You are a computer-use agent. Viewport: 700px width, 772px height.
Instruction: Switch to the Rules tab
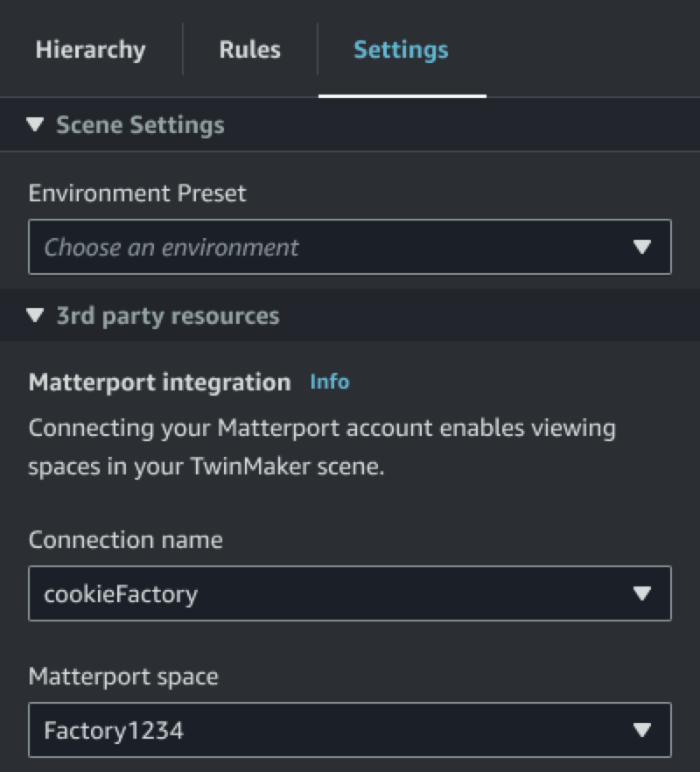tap(248, 50)
